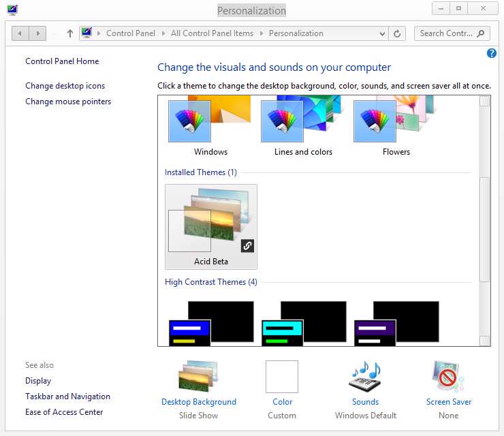Open the address bar history dropdown

point(382,33)
